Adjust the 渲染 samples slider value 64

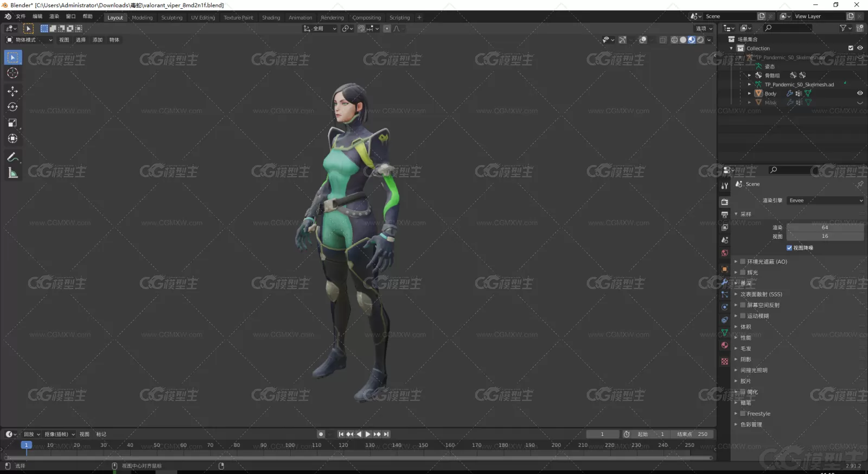[x=825, y=228]
